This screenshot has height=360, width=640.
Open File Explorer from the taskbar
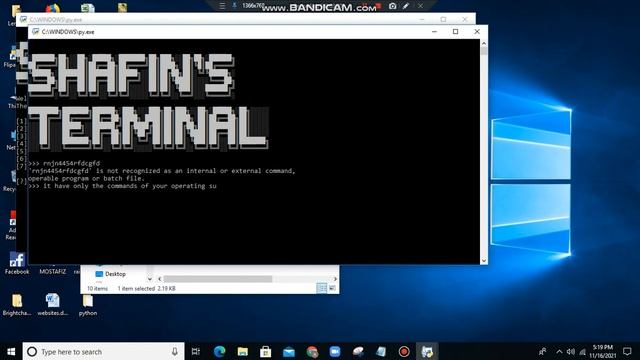243,351
